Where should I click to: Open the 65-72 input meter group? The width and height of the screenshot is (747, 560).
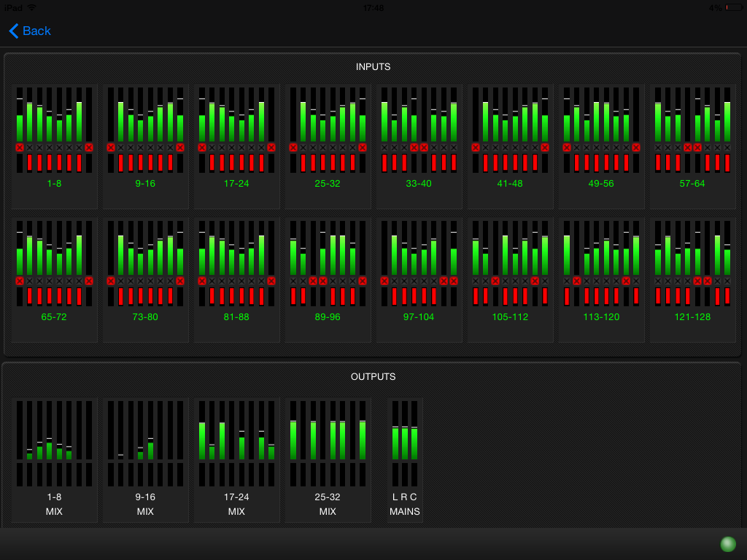tap(54, 279)
